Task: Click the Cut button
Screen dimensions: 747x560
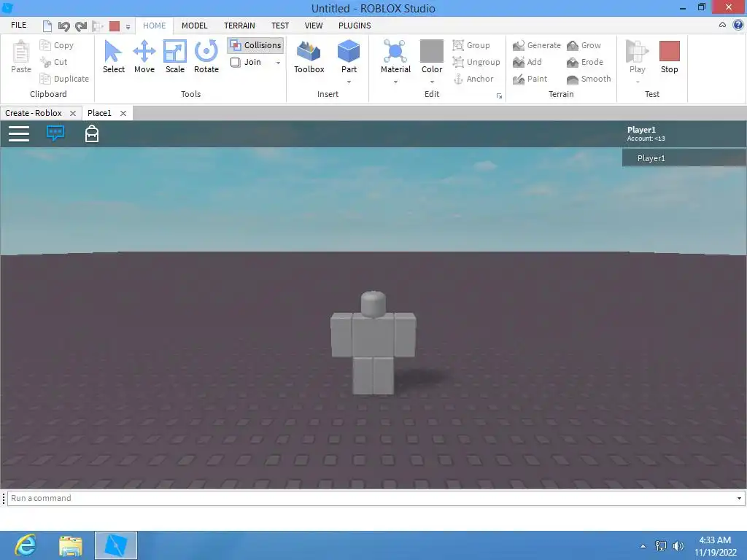Action: pos(54,62)
